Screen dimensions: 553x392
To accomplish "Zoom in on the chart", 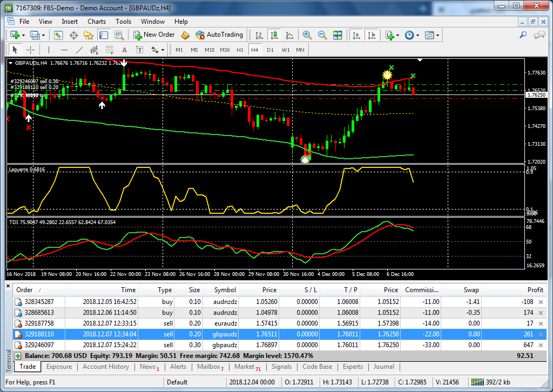I will click(307, 35).
